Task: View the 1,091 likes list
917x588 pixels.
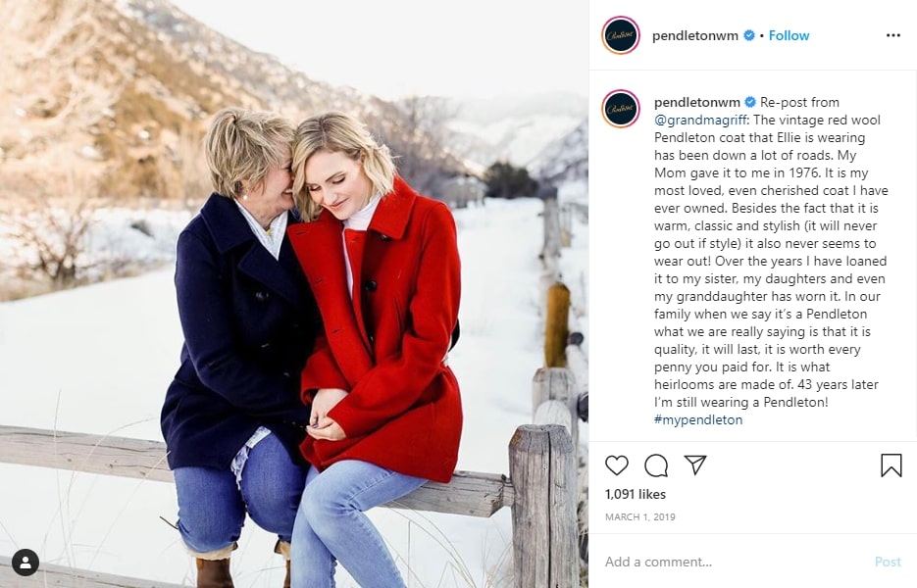Action: click(x=636, y=495)
